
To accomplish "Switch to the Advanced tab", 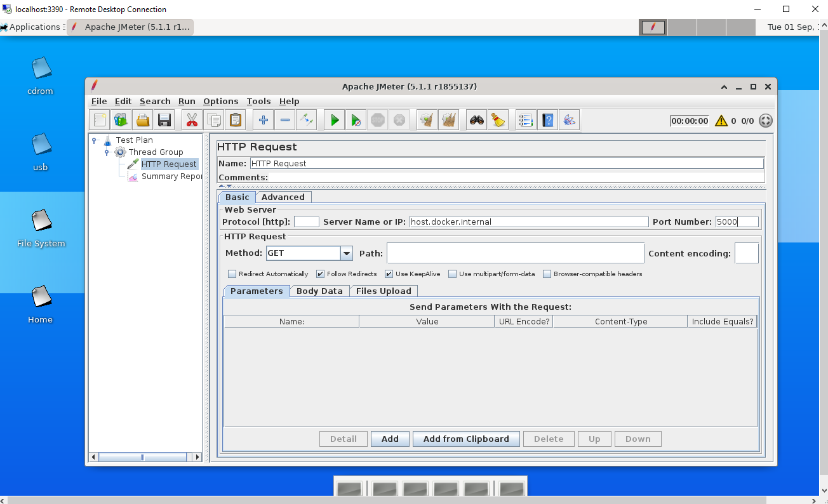I will point(283,197).
